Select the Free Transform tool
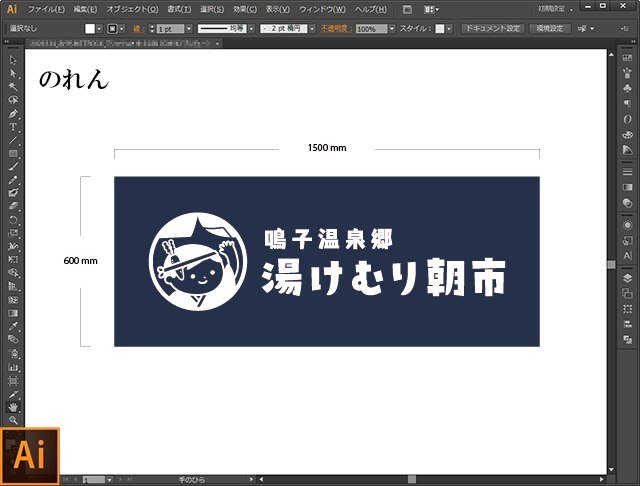The image size is (640, 486). (13, 260)
